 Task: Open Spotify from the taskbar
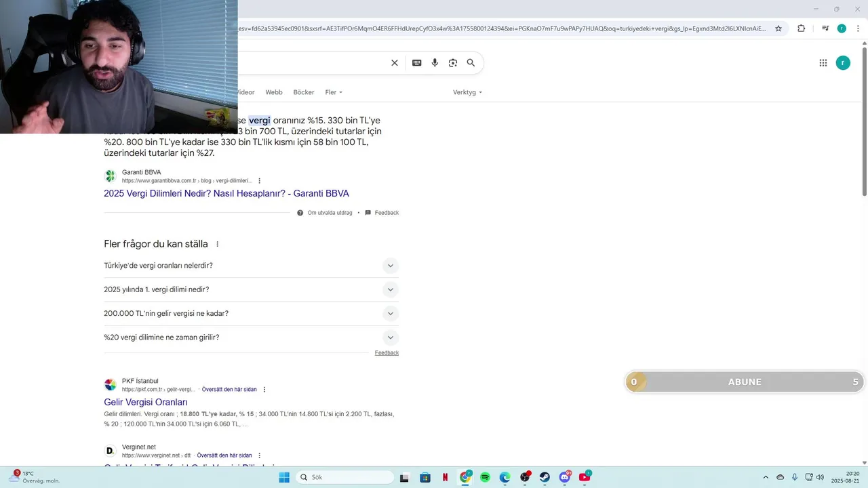pos(485,477)
